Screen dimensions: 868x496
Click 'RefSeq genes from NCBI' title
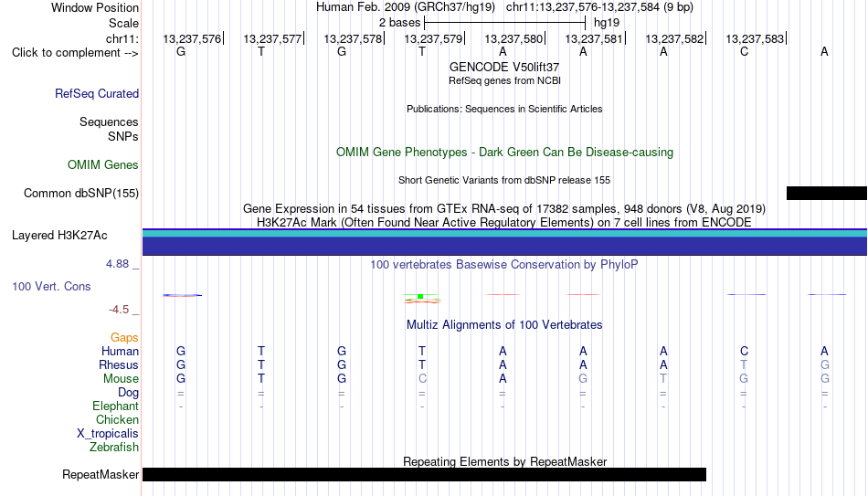504,80
